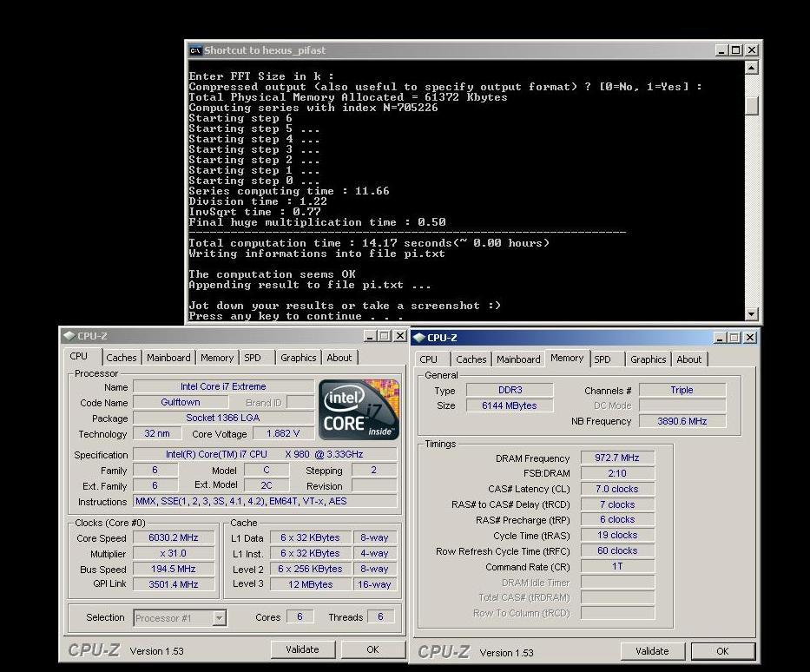Screen dimensions: 810x672
Task: Open the Graphics tab in right CPU-Z
Action: point(649,359)
